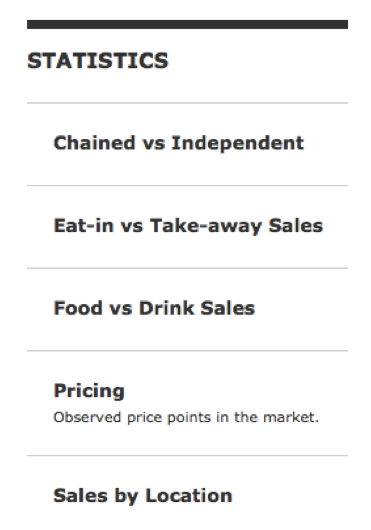Click the divider between Pricing and Sales by Location
The height and width of the screenshot is (530, 371).
[187, 456]
